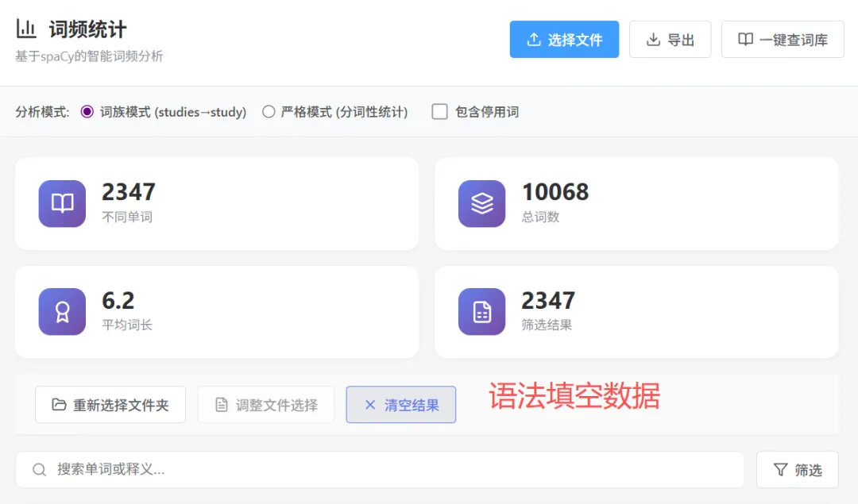
Task: Click the 调整文件选择 button
Action: (x=265, y=405)
